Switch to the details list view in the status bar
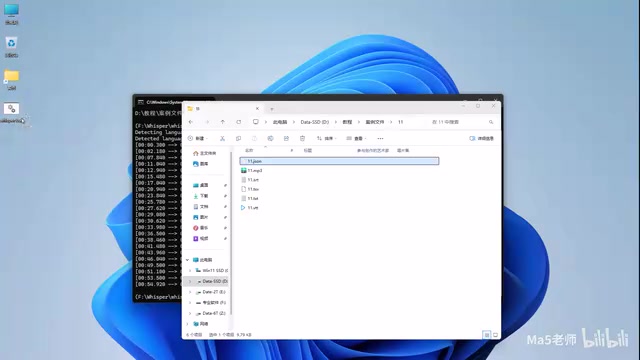640x360 pixels. (x=487, y=335)
